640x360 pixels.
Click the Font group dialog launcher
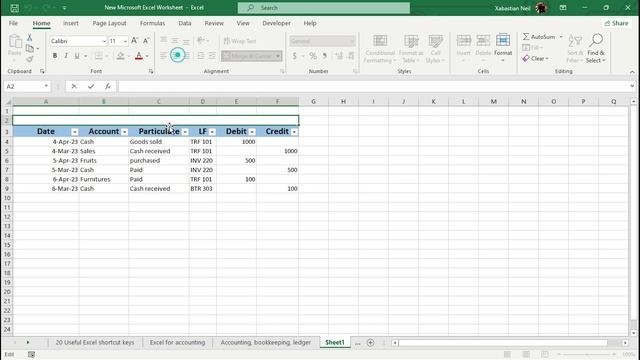pyautogui.click(x=151, y=71)
